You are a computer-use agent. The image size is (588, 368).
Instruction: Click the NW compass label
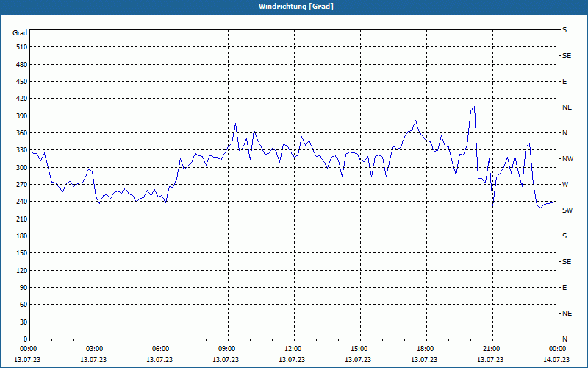pos(567,159)
